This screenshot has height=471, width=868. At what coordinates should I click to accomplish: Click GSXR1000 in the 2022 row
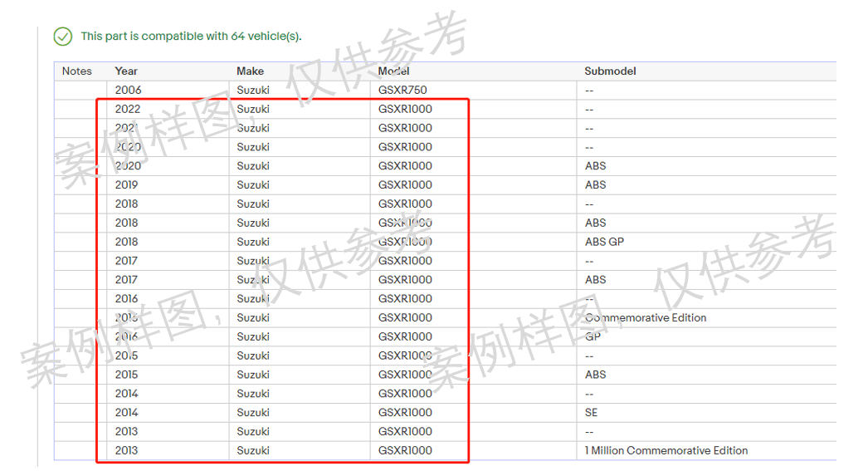point(405,109)
